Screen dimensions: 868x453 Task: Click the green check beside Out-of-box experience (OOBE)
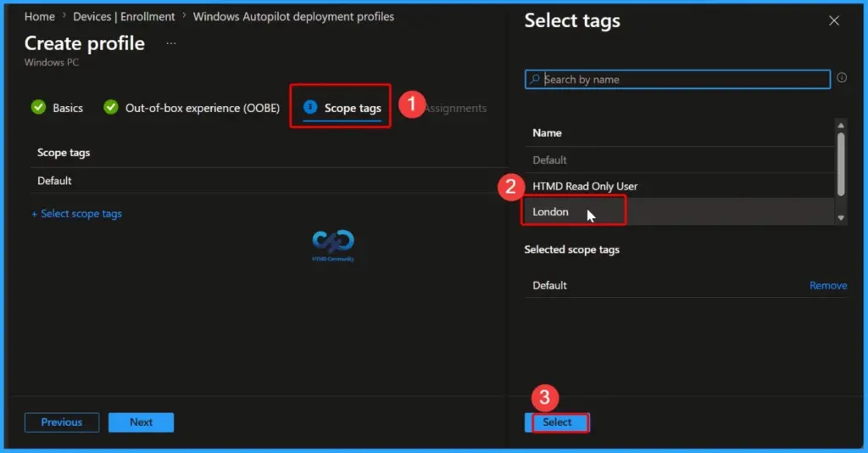111,107
